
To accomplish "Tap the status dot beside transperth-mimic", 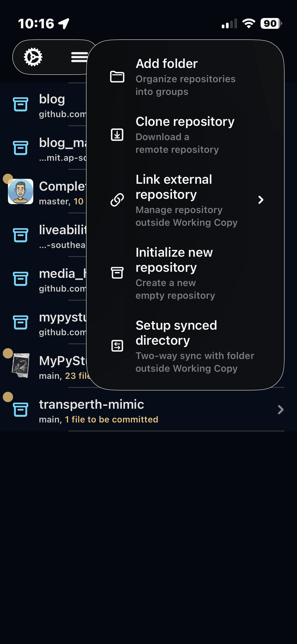I will (x=8, y=397).
